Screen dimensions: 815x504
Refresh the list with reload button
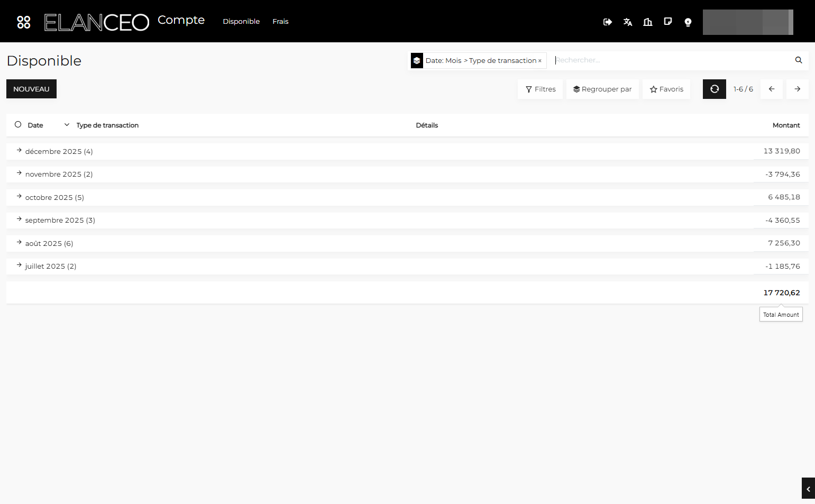coord(715,89)
